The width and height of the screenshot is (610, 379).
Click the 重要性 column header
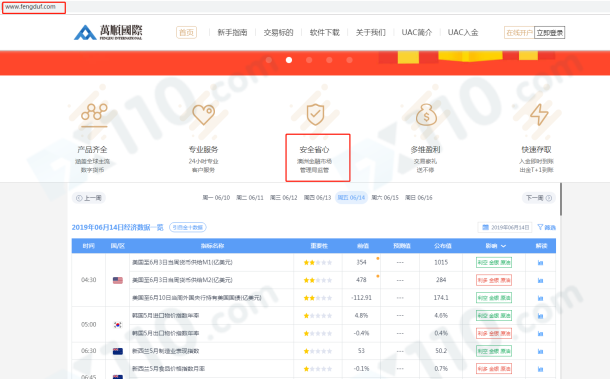tap(319, 246)
